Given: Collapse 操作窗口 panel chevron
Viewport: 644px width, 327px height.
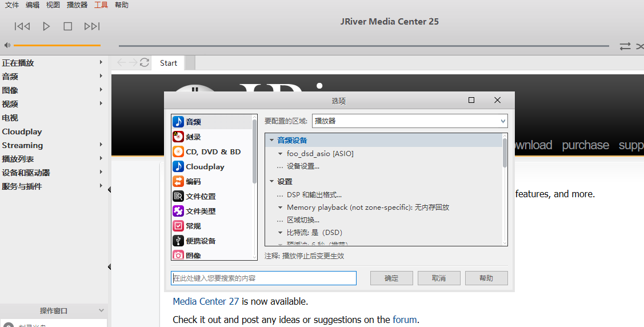Looking at the screenshot, I should tap(101, 310).
